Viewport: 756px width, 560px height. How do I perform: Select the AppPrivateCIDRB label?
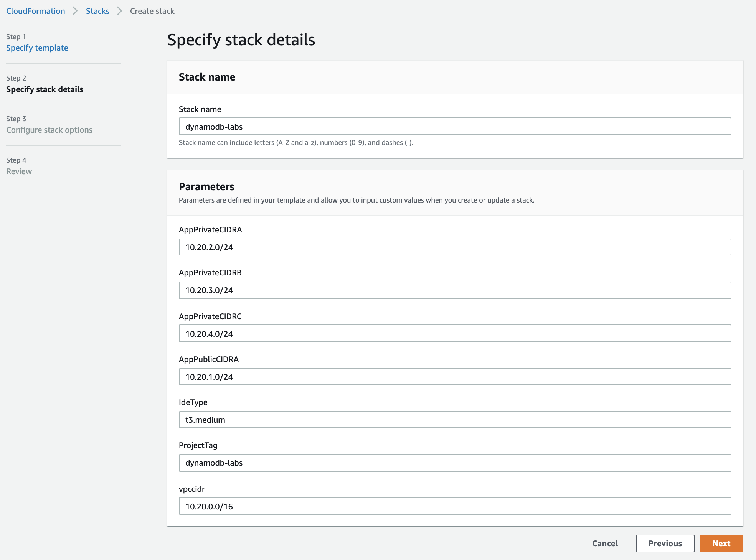(210, 273)
